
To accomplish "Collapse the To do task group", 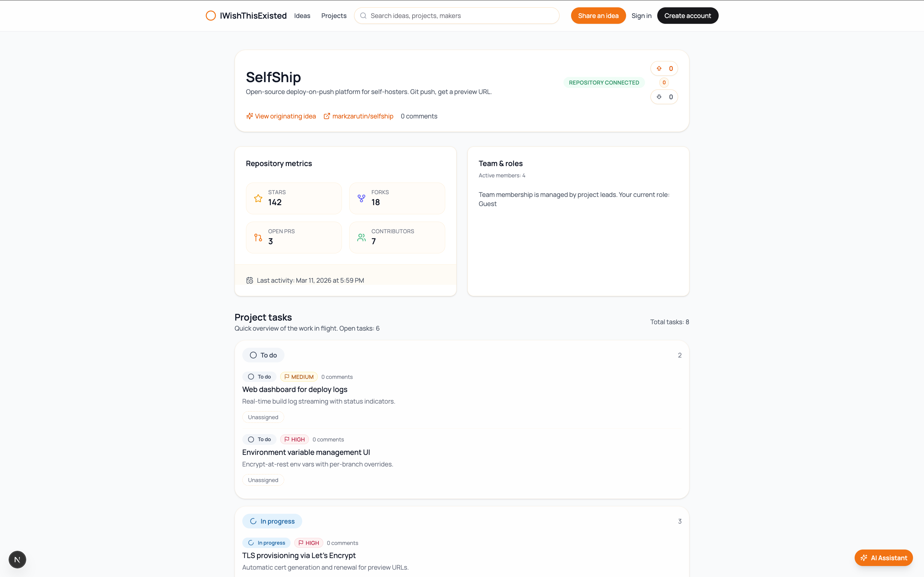I will [x=263, y=355].
